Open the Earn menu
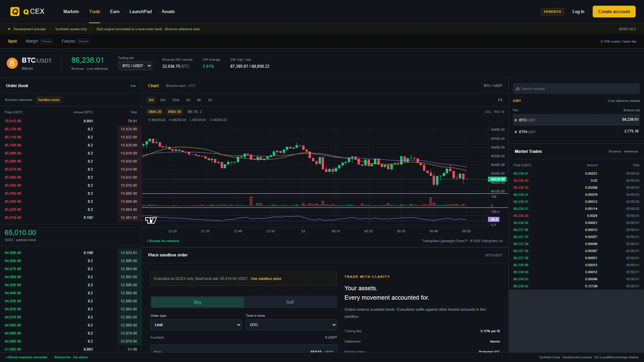Image resolution: width=644 pixels, height=362 pixels. 115,11
